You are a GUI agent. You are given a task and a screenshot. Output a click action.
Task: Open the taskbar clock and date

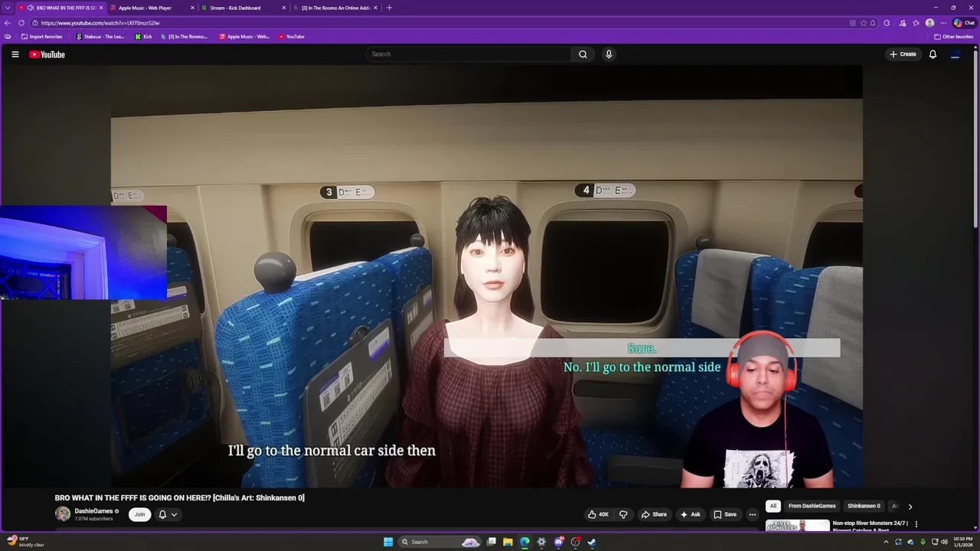[x=962, y=542]
